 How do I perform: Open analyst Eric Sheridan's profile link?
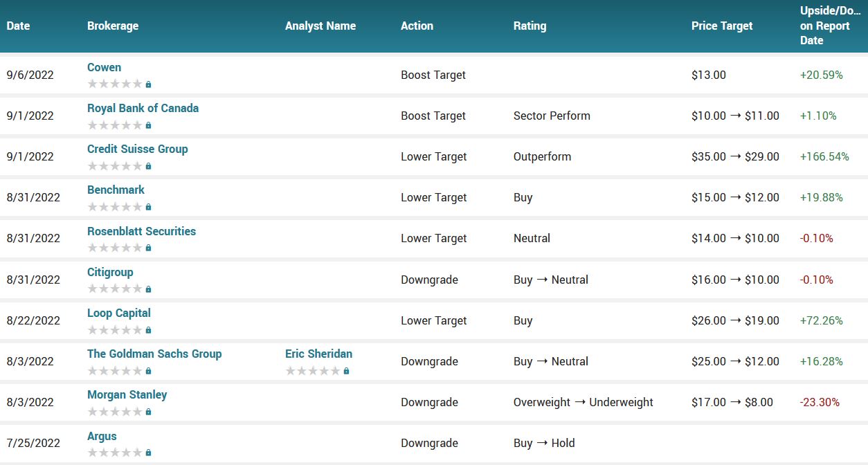point(318,354)
